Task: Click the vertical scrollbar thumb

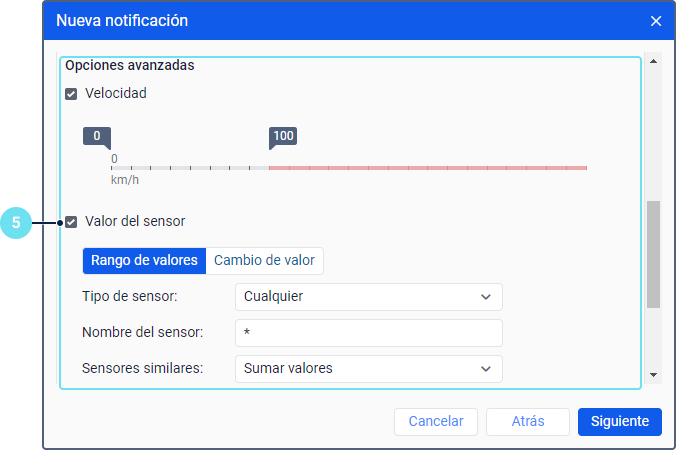Action: pyautogui.click(x=654, y=254)
